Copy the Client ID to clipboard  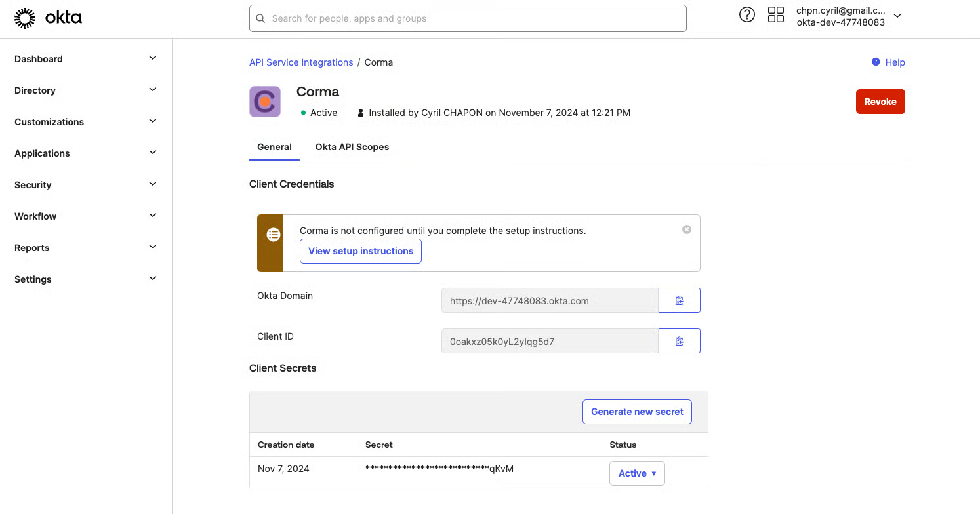(x=679, y=341)
